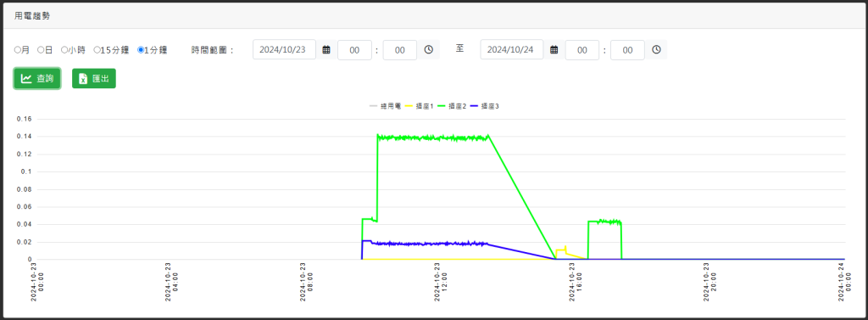868x320 pixels.
Task: Click the start time clock icon
Action: click(x=428, y=50)
